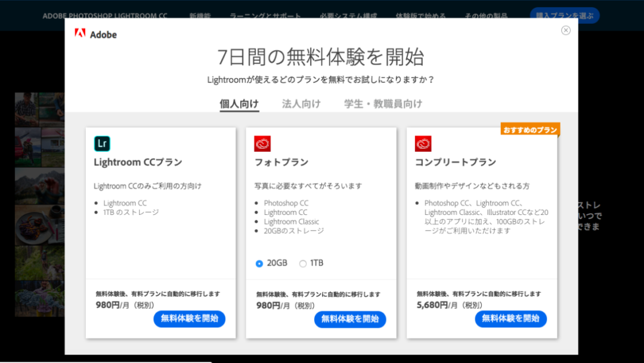The image size is (644, 363).
Task: Click top photo thumbnail in background page
Action: click(x=39, y=109)
